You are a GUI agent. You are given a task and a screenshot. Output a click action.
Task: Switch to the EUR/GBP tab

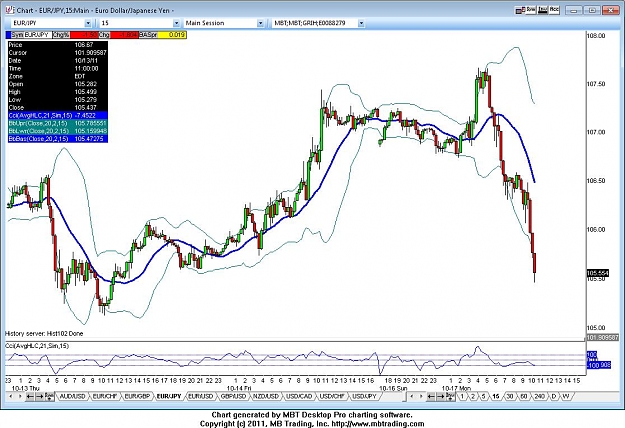point(137,397)
